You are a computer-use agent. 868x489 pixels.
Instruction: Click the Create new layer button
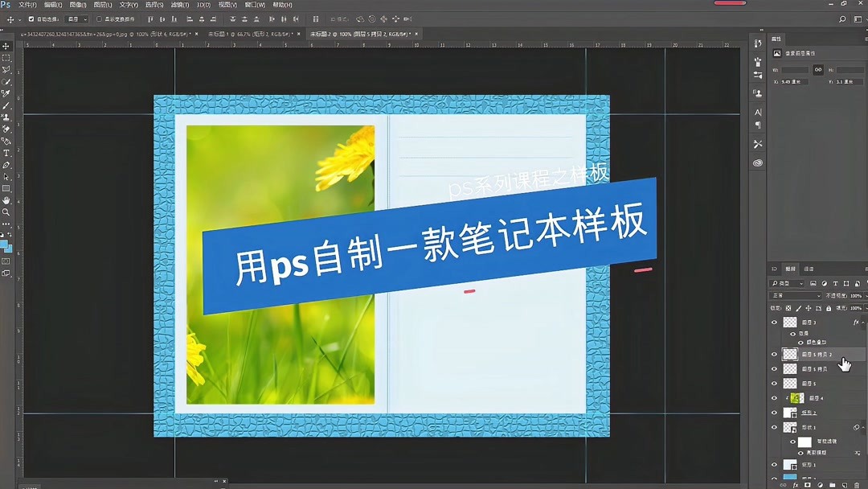pyautogui.click(x=845, y=485)
